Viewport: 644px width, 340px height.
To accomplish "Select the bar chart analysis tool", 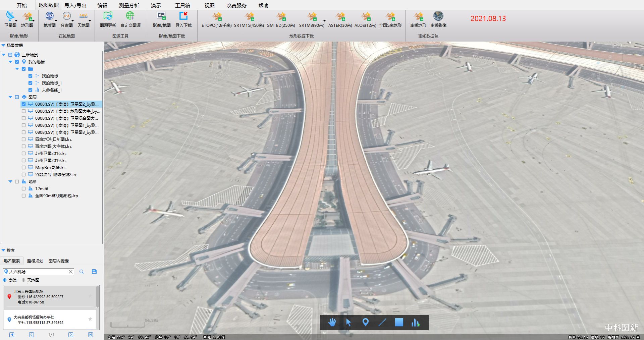I will [x=415, y=323].
